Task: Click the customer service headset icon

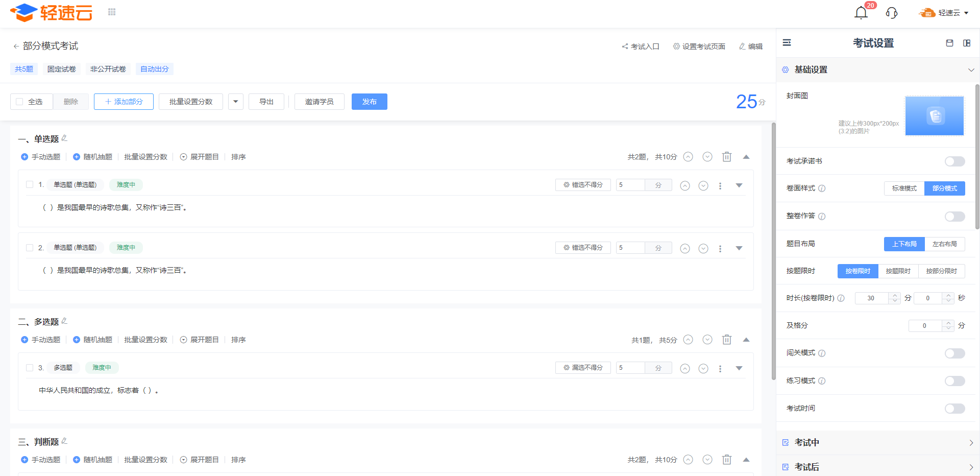Action: coord(892,13)
